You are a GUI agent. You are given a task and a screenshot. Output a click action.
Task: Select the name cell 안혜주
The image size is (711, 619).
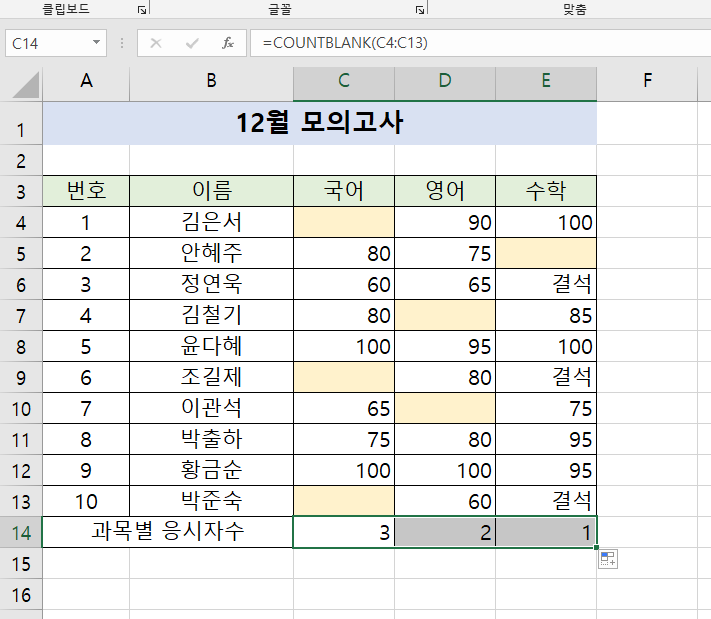[211, 253]
